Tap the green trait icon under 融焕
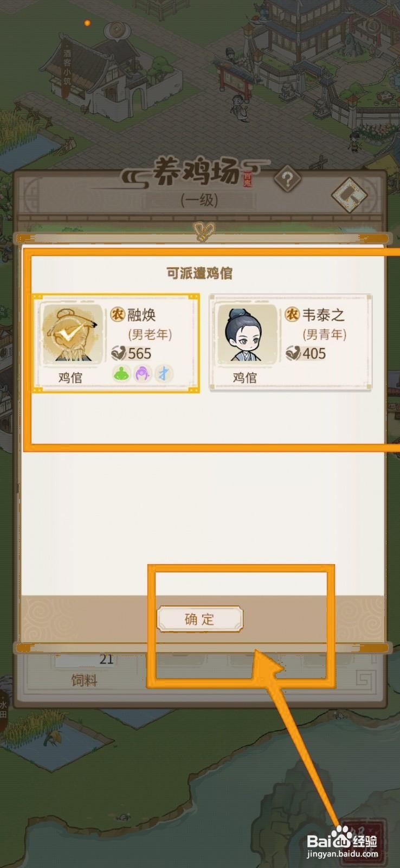This screenshot has height=868, width=400. [121, 373]
